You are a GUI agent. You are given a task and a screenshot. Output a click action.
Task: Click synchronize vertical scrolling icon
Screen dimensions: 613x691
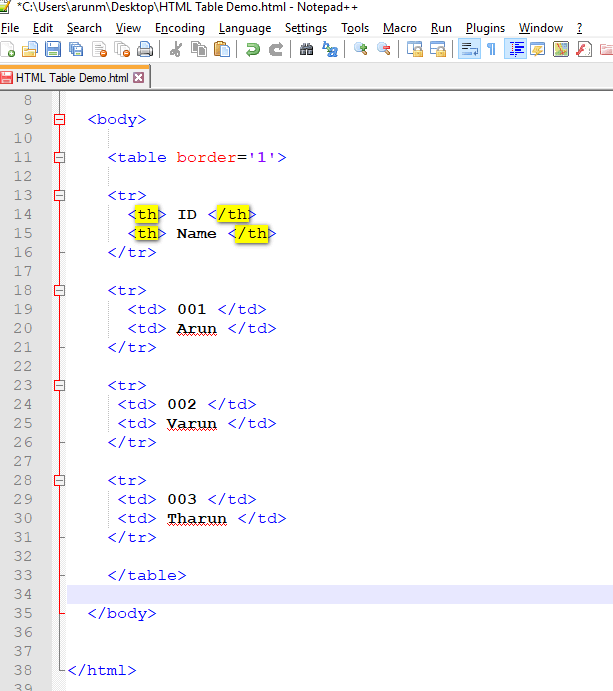coord(415,49)
